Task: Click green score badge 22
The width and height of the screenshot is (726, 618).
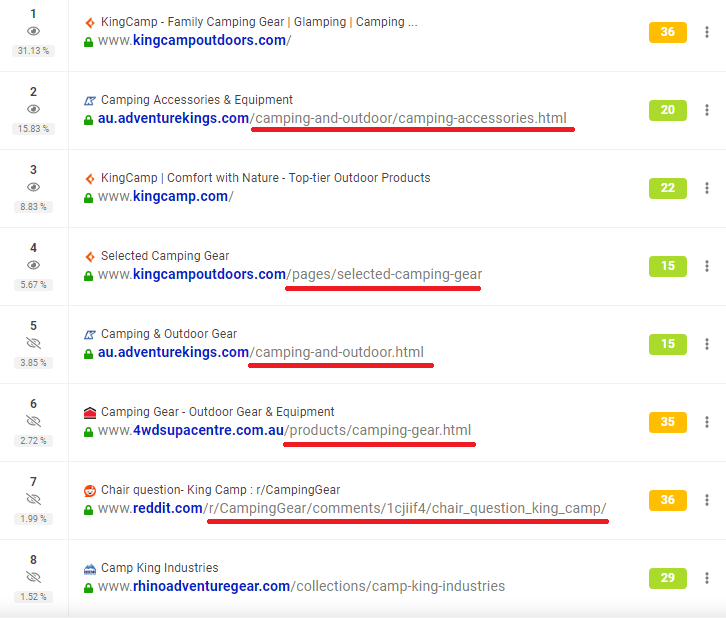Action: (668, 188)
